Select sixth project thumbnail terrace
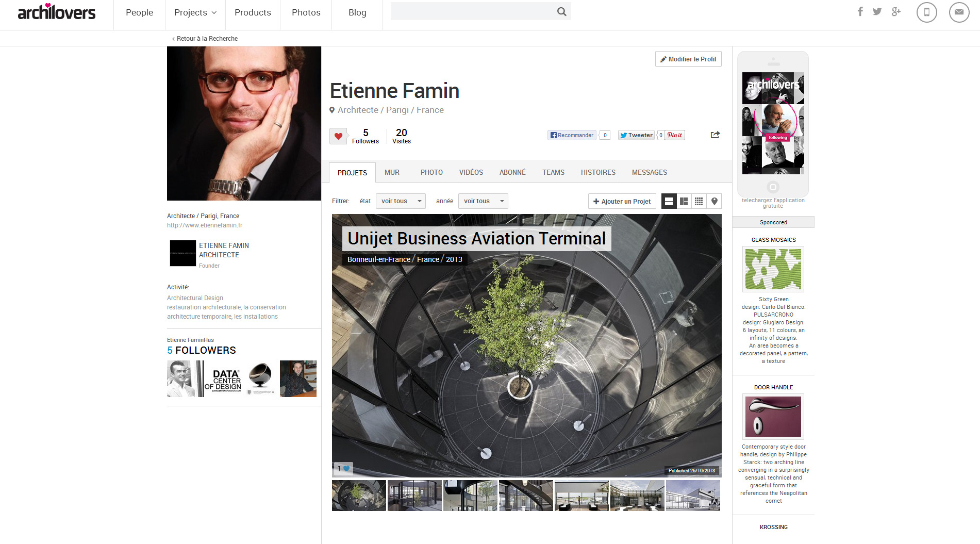The height and width of the screenshot is (544, 980). click(637, 496)
